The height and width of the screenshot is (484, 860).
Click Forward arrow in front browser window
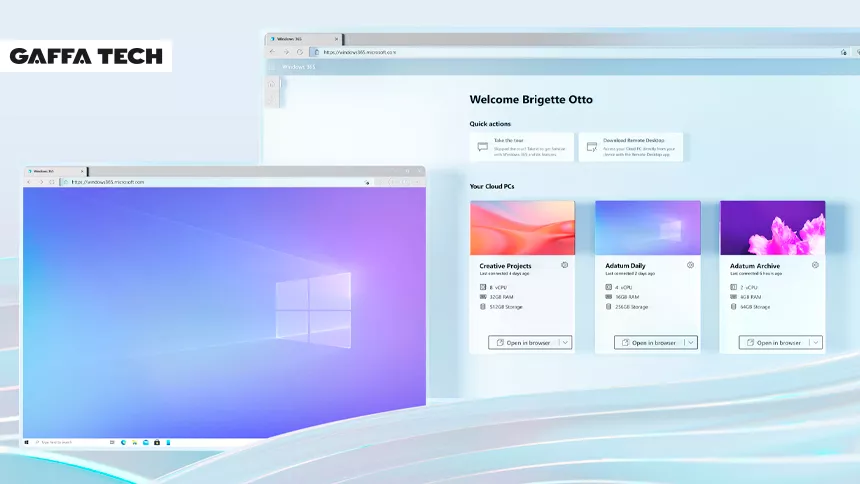[x=41, y=182]
